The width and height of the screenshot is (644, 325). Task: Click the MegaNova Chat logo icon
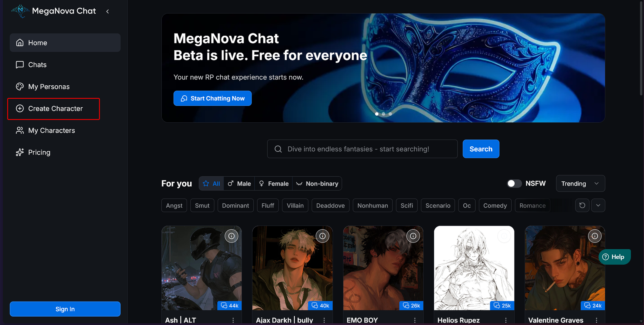20,11
